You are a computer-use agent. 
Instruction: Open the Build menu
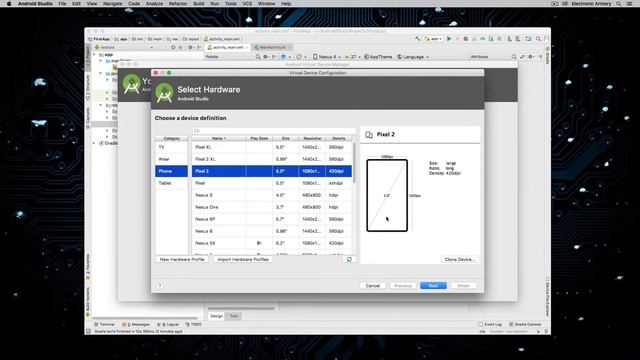[199, 4]
